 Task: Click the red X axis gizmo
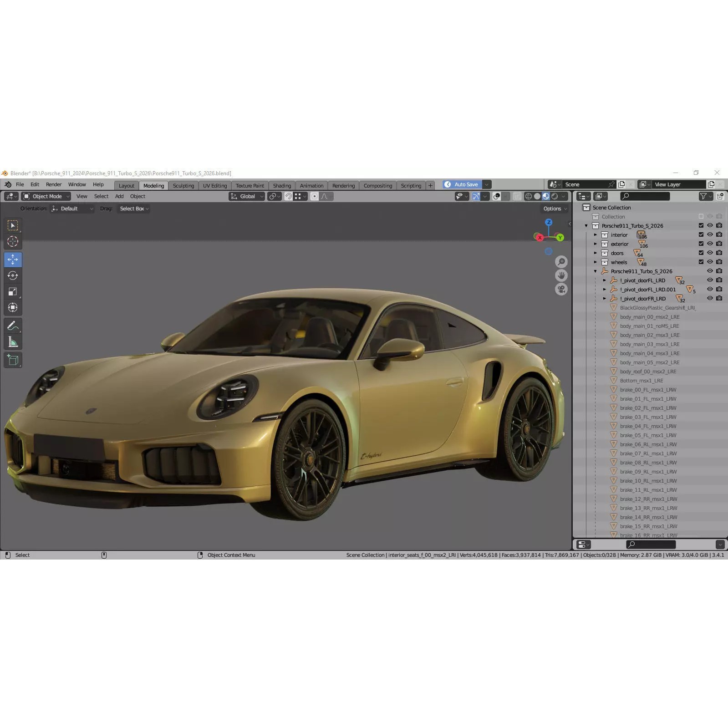(x=540, y=237)
